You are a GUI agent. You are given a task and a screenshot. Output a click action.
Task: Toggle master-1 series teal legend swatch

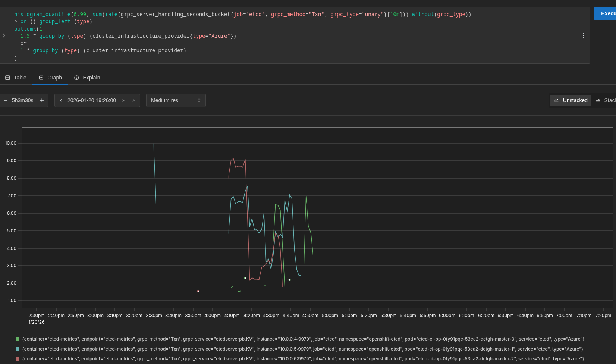click(18, 349)
